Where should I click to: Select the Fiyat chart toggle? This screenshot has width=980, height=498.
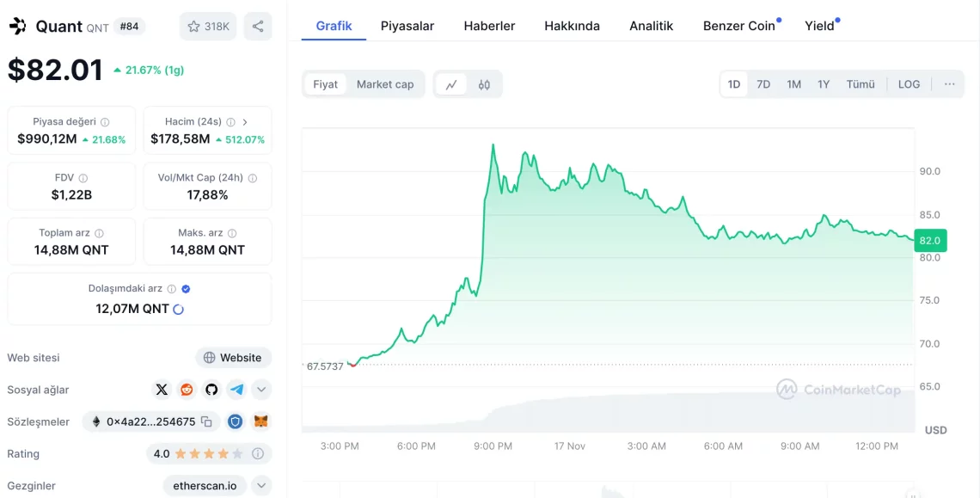(325, 84)
